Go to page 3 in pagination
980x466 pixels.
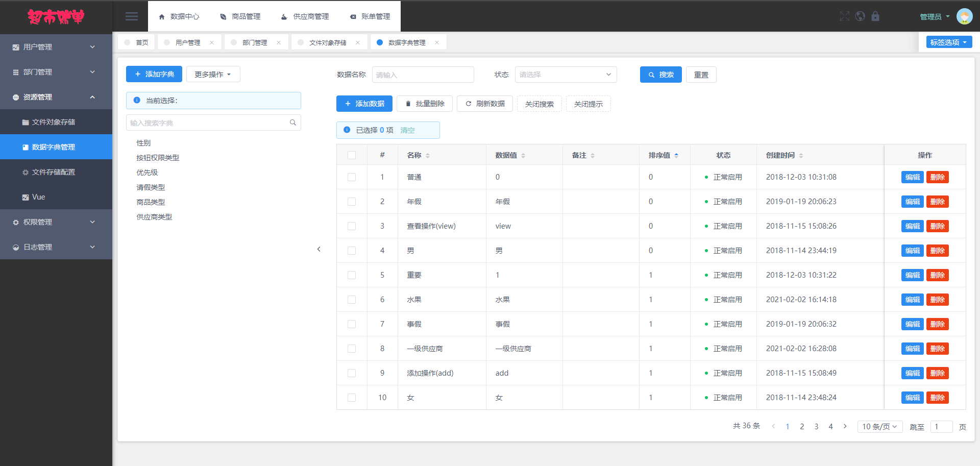[816, 427]
